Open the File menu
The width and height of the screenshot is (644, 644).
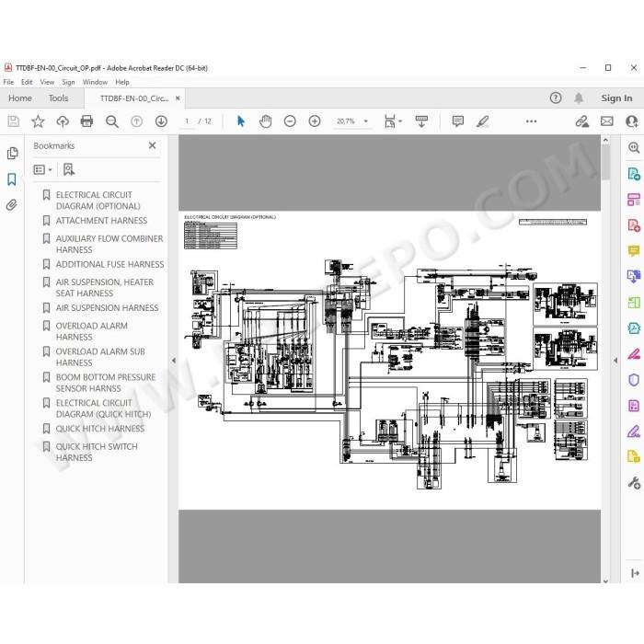[x=8, y=82]
